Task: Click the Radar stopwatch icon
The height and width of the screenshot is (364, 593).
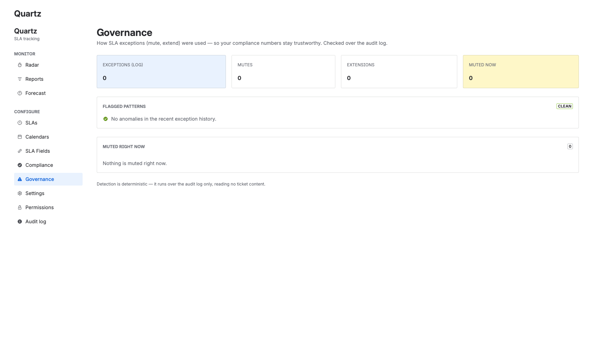Action: pos(20,65)
